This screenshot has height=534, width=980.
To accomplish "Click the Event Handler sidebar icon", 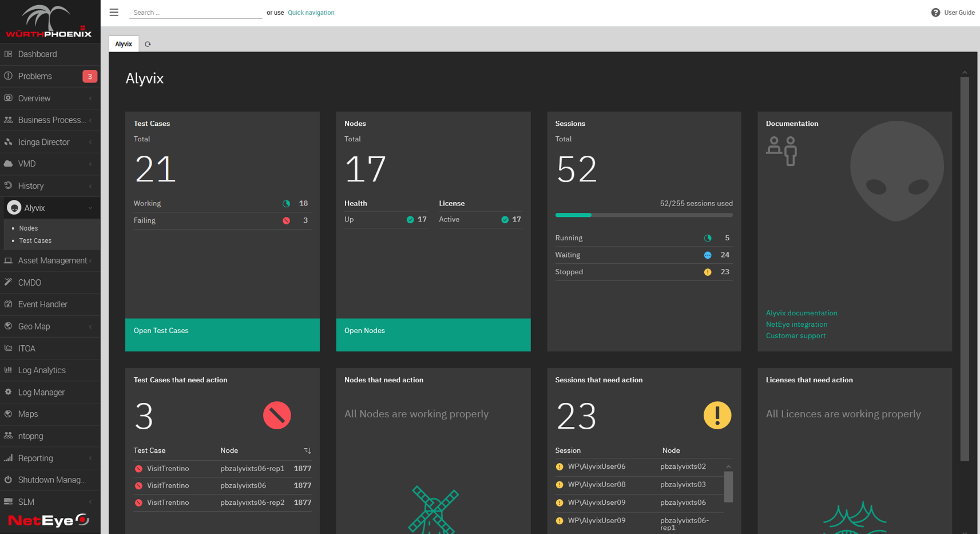I will (x=8, y=304).
